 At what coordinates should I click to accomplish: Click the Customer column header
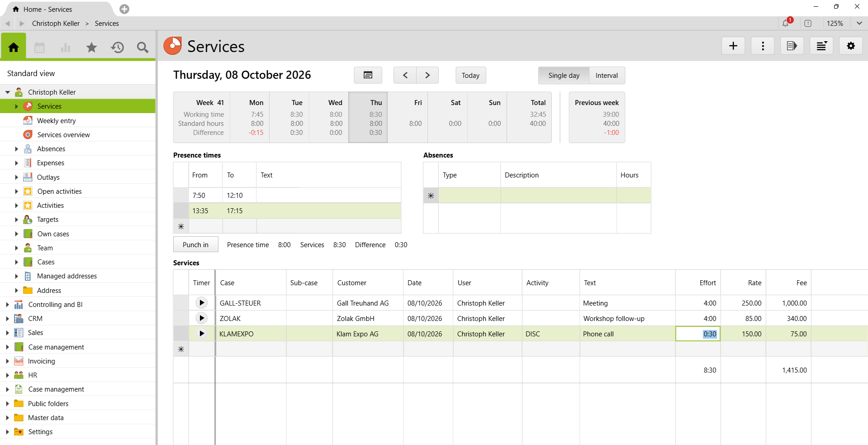pos(368,282)
